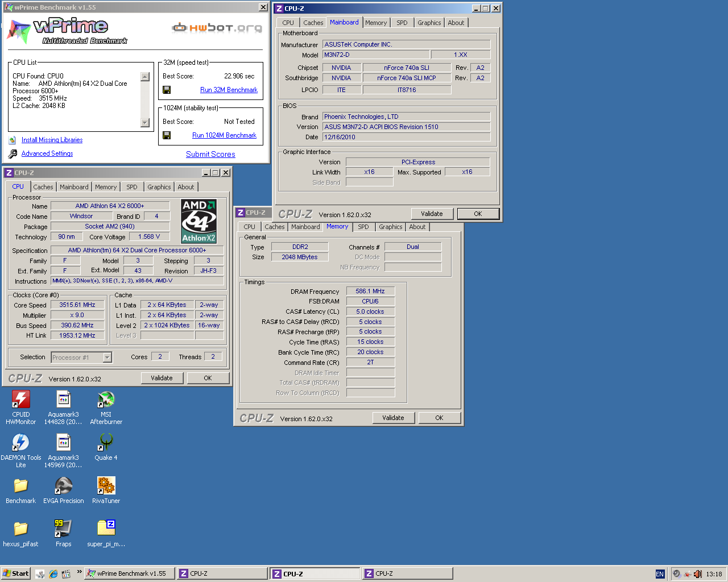Click the taskbar clock showing 13:18
Image resolution: width=728 pixels, height=582 pixels.
click(714, 574)
